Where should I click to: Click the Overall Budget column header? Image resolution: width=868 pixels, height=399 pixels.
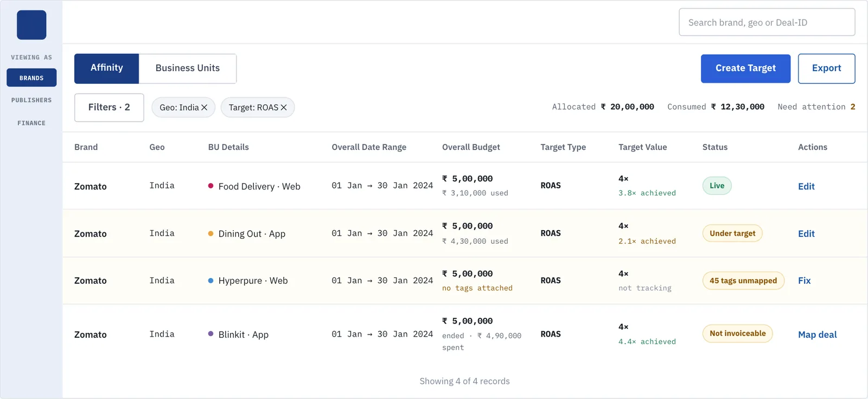point(471,147)
